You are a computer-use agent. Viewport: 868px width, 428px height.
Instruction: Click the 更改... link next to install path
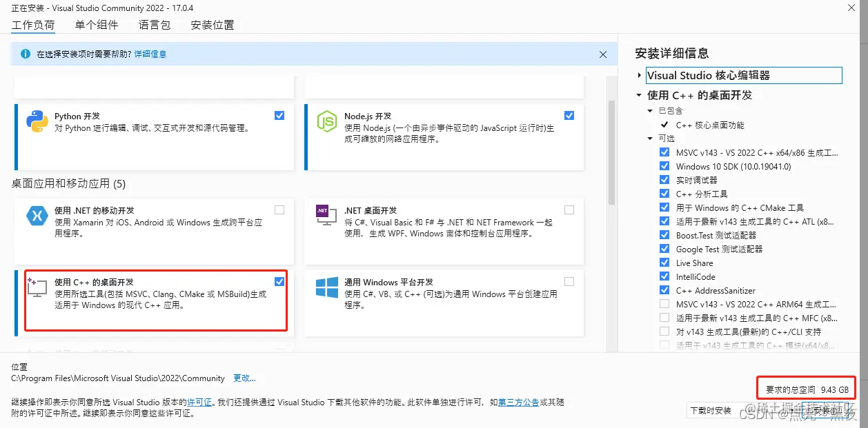click(244, 378)
